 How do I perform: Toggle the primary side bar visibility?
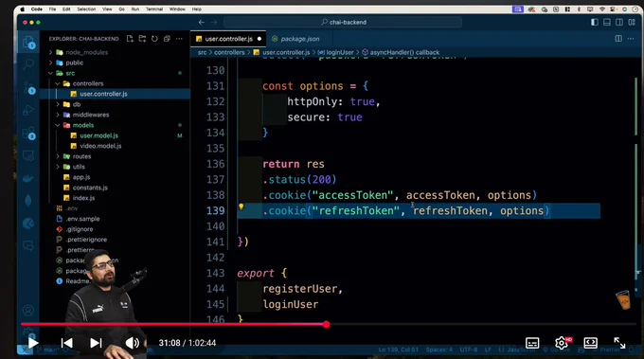click(x=595, y=22)
